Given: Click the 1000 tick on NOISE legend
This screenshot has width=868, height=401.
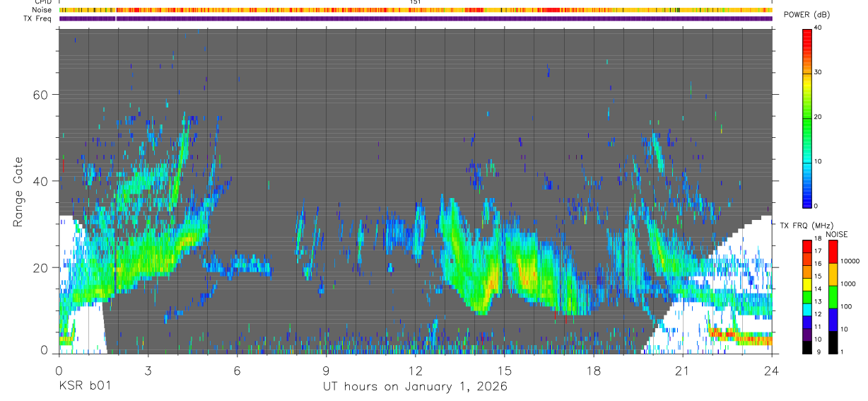Looking at the screenshot, I should coord(847,284).
